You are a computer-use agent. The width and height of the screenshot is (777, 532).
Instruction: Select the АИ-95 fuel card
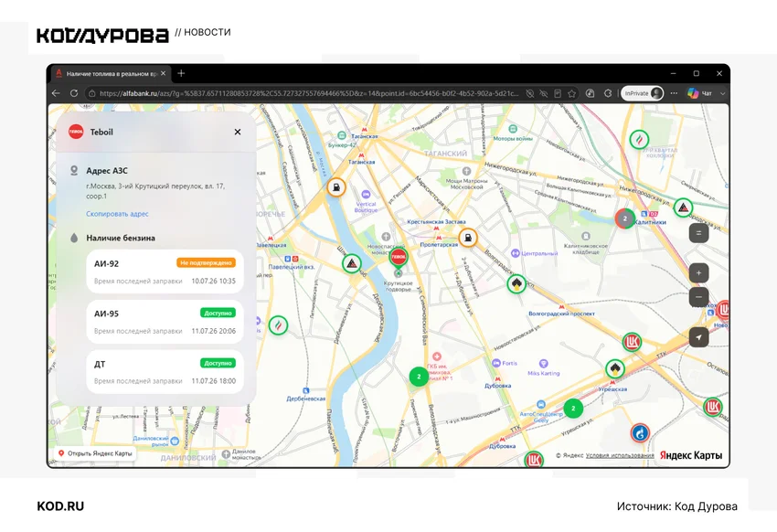pos(165,322)
